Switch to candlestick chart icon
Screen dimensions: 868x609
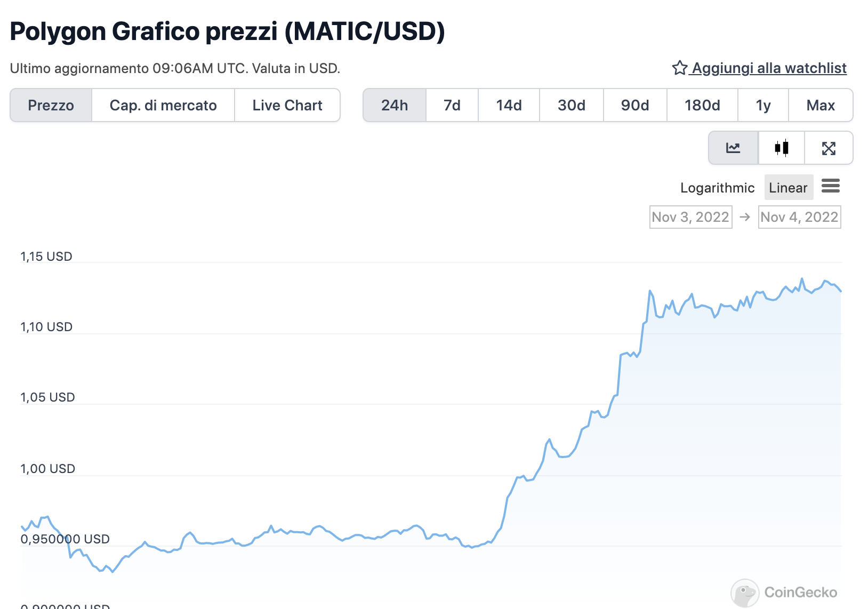(x=782, y=148)
